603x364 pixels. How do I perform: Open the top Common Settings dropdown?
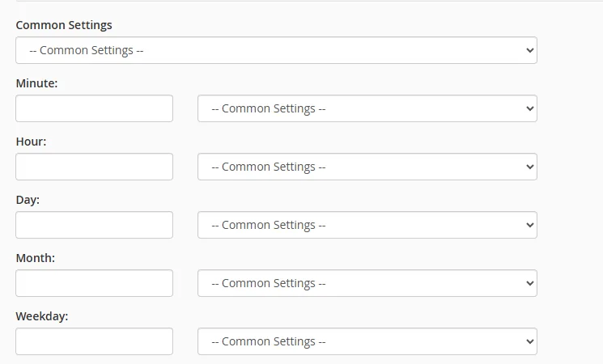[275, 50]
